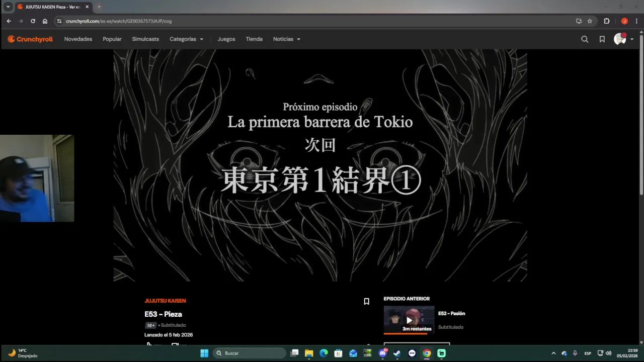Image resolution: width=644 pixels, height=362 pixels.
Task: Open the Juegos page
Action: point(226,39)
